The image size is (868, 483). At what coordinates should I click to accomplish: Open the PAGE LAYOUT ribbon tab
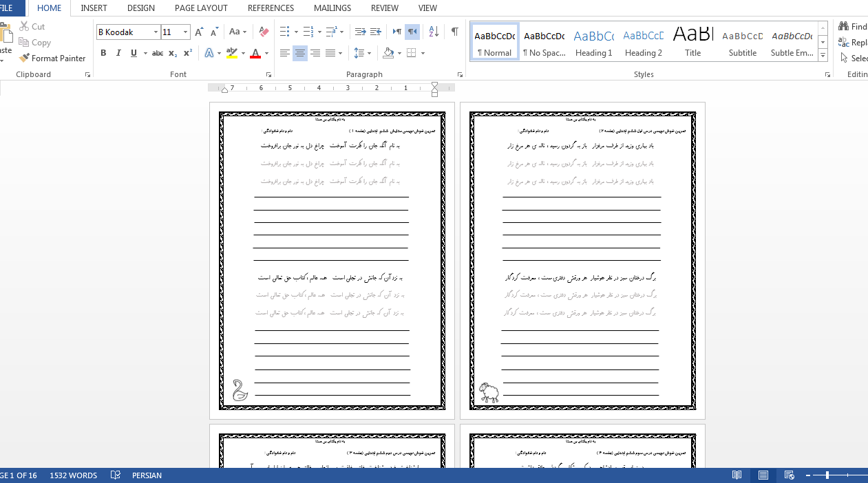[201, 8]
